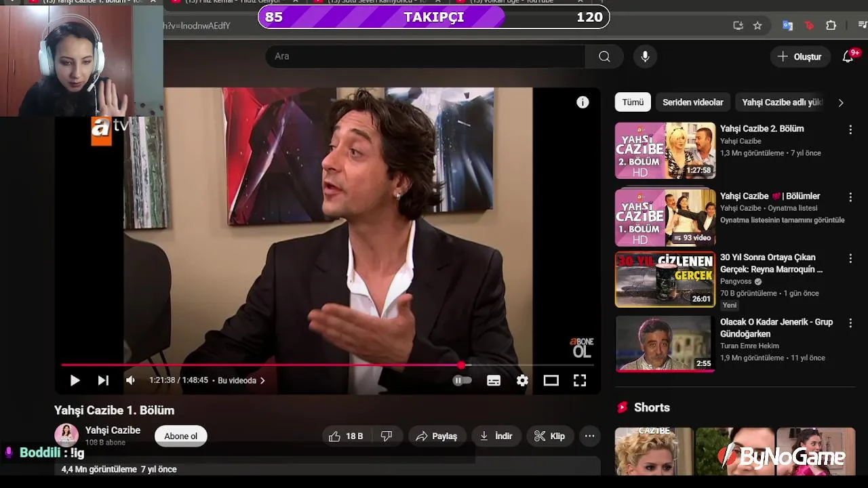Click the Oluştur create button

[800, 56]
